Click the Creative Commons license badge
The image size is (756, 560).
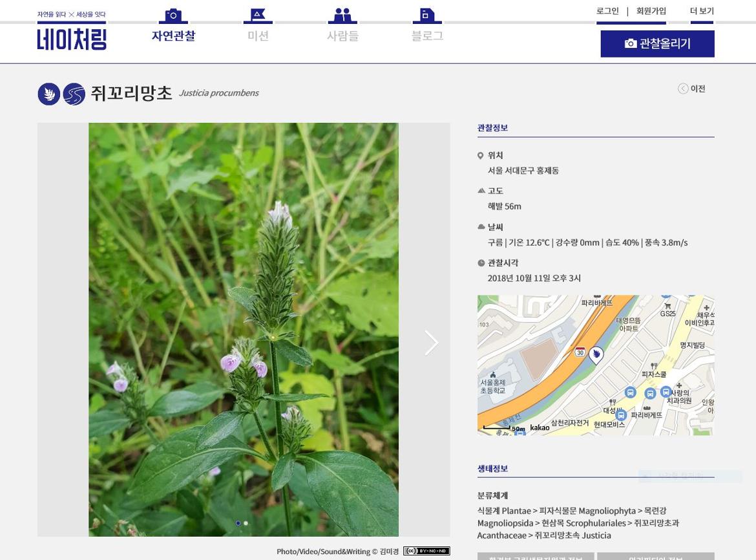[x=426, y=551]
